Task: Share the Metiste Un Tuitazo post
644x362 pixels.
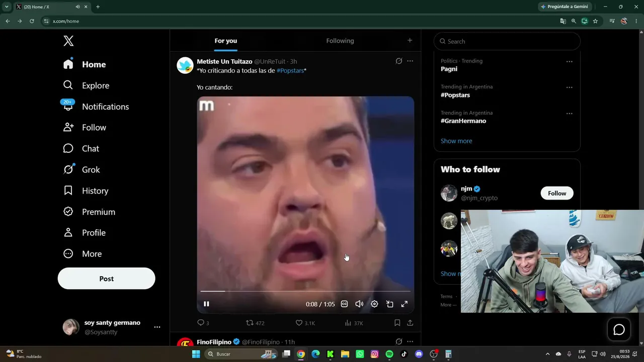Action: 410,323
